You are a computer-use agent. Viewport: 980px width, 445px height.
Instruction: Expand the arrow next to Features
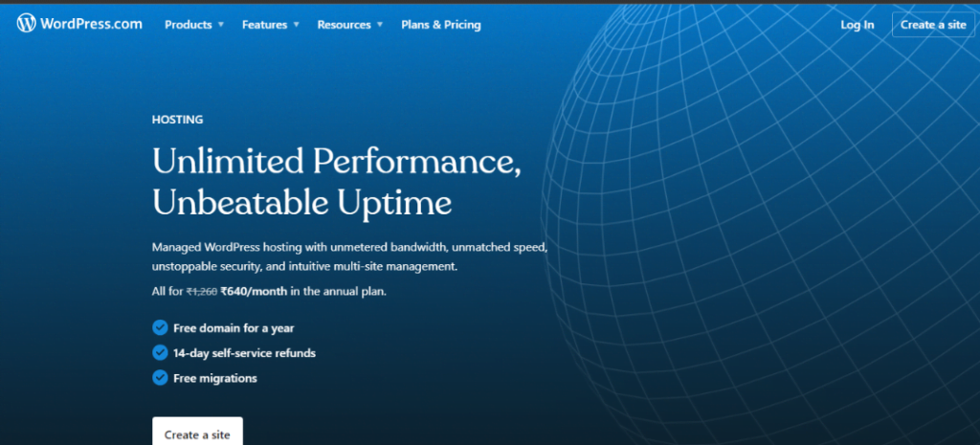(x=295, y=25)
